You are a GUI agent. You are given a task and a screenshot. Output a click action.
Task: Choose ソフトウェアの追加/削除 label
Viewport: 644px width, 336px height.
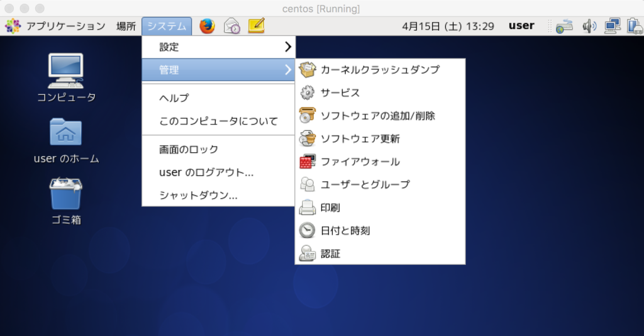pyautogui.click(x=377, y=116)
